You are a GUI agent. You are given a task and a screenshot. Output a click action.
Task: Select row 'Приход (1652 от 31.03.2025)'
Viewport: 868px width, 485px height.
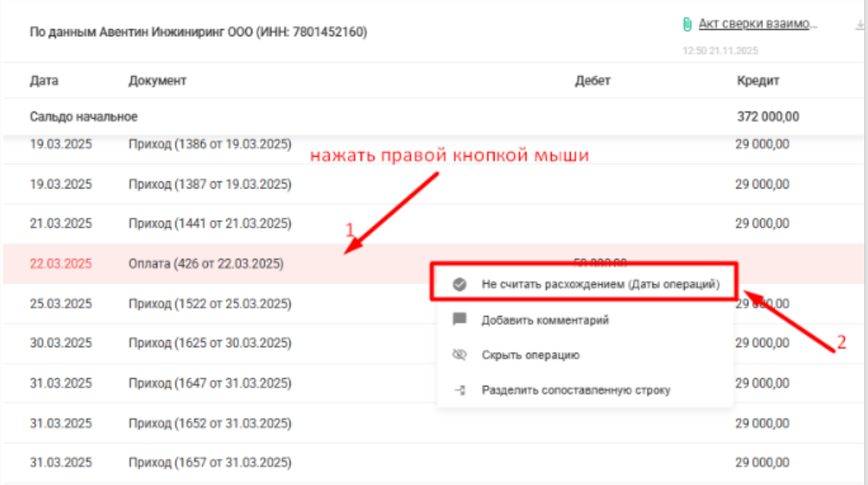point(434,424)
